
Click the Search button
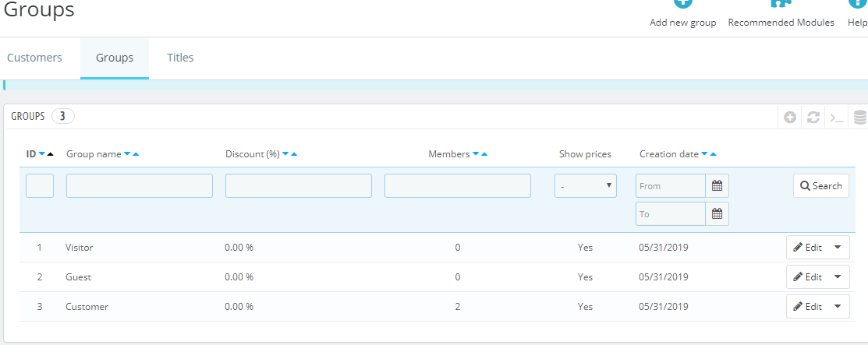click(821, 186)
